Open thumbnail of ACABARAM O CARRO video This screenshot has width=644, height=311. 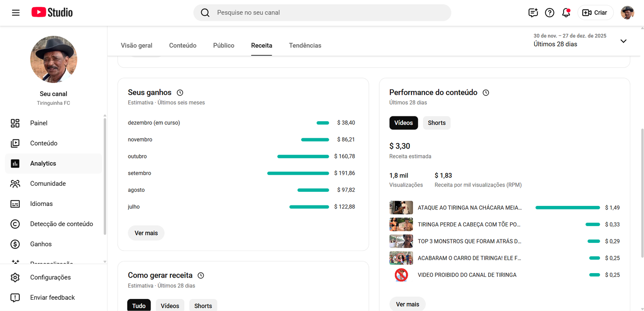pos(401,258)
